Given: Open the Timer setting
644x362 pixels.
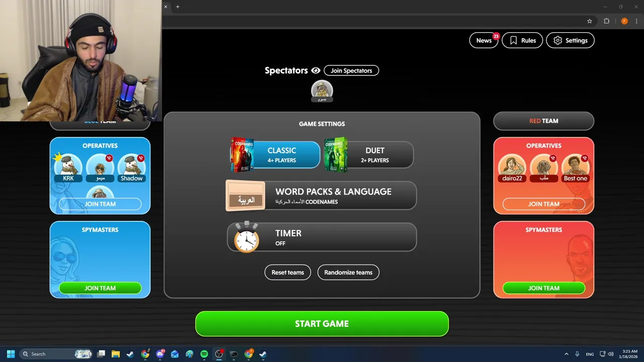Looking at the screenshot, I should (321, 237).
